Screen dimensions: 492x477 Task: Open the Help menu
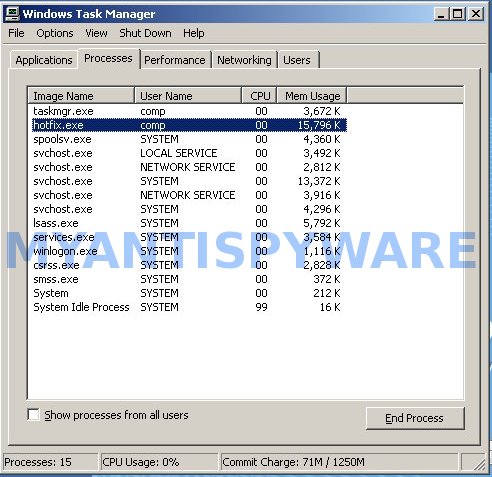coord(194,33)
